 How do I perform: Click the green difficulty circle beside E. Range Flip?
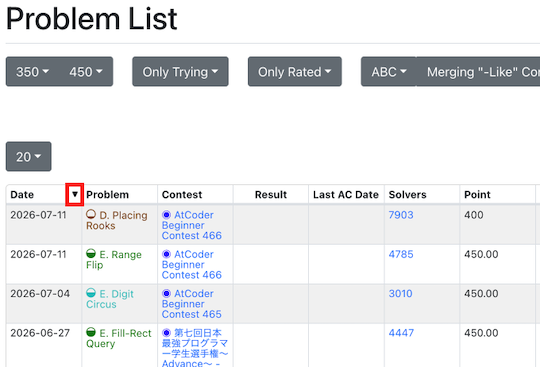tap(91, 254)
